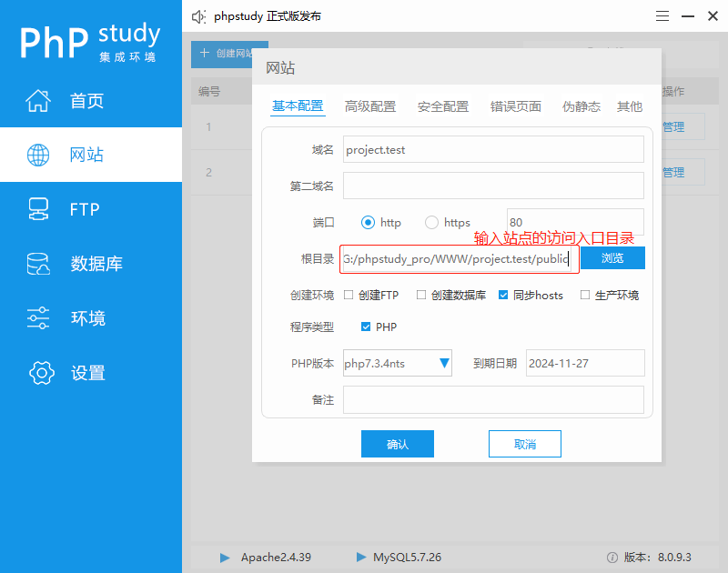Open the PHP版本 dropdown showing php7.3.4nts
The image size is (728, 573).
tap(397, 362)
